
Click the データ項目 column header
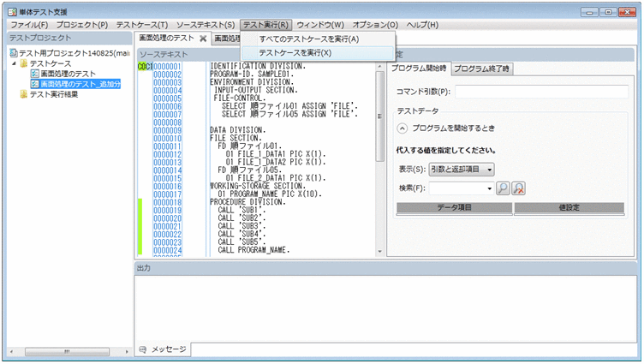click(x=454, y=208)
